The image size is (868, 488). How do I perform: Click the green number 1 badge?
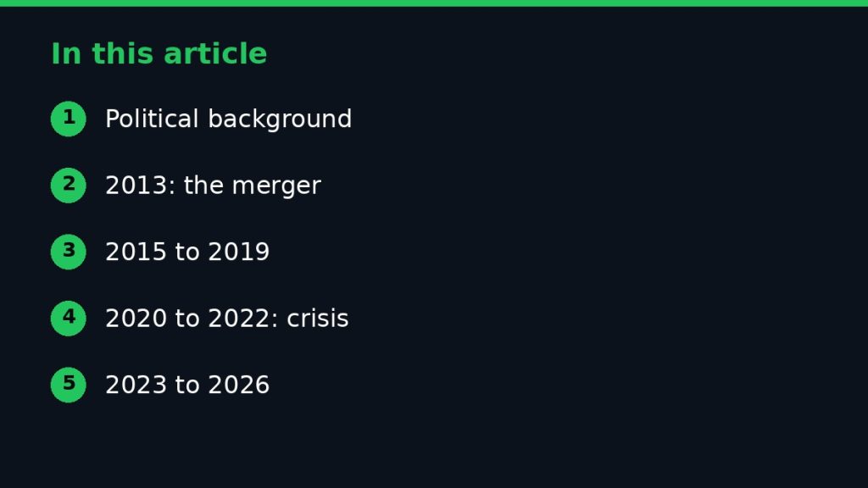pyautogui.click(x=68, y=119)
